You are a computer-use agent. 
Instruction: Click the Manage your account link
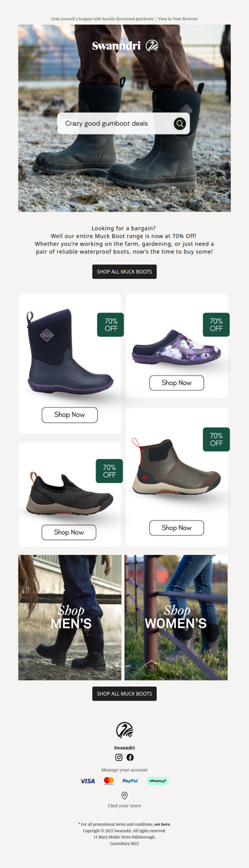click(x=125, y=770)
